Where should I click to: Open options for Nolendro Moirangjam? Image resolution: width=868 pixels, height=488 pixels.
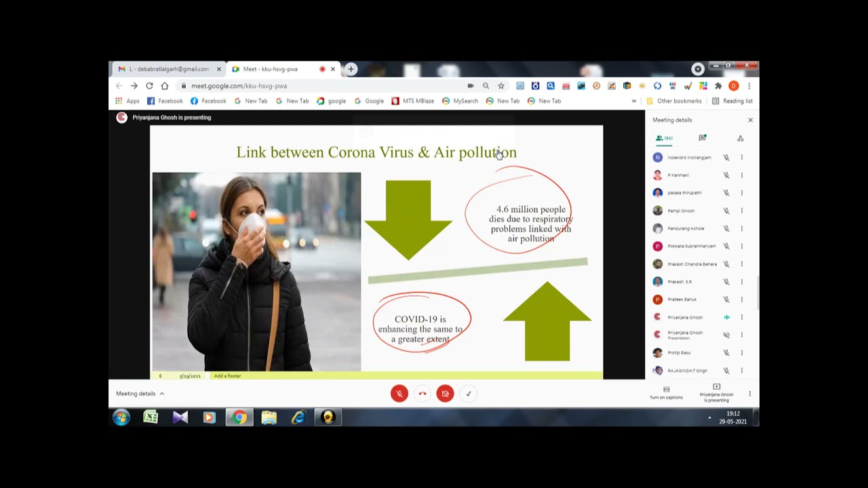point(742,157)
